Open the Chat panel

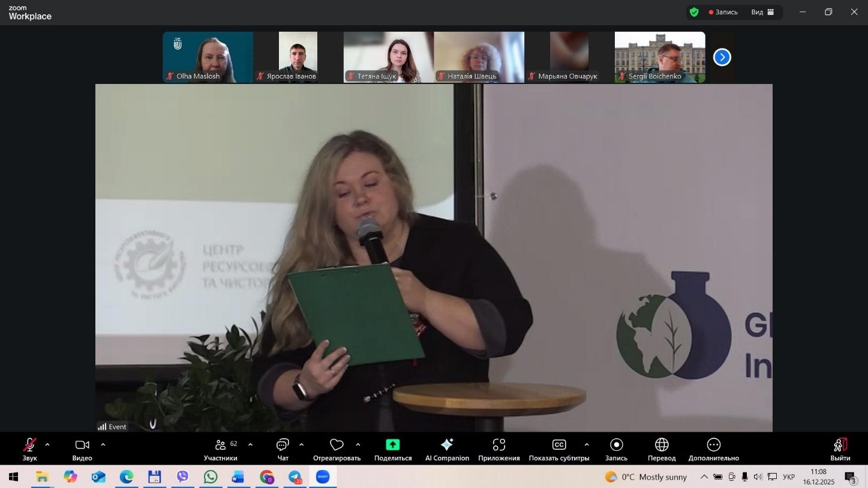(283, 445)
